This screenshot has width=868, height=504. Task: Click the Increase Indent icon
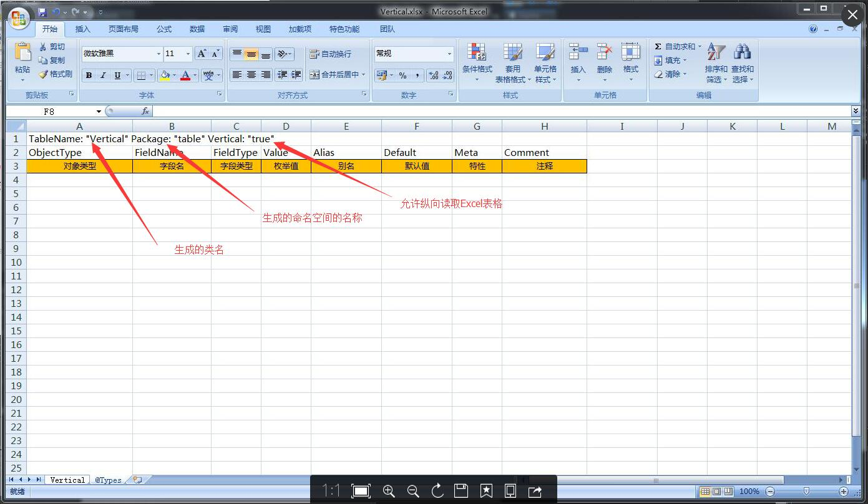[x=296, y=75]
